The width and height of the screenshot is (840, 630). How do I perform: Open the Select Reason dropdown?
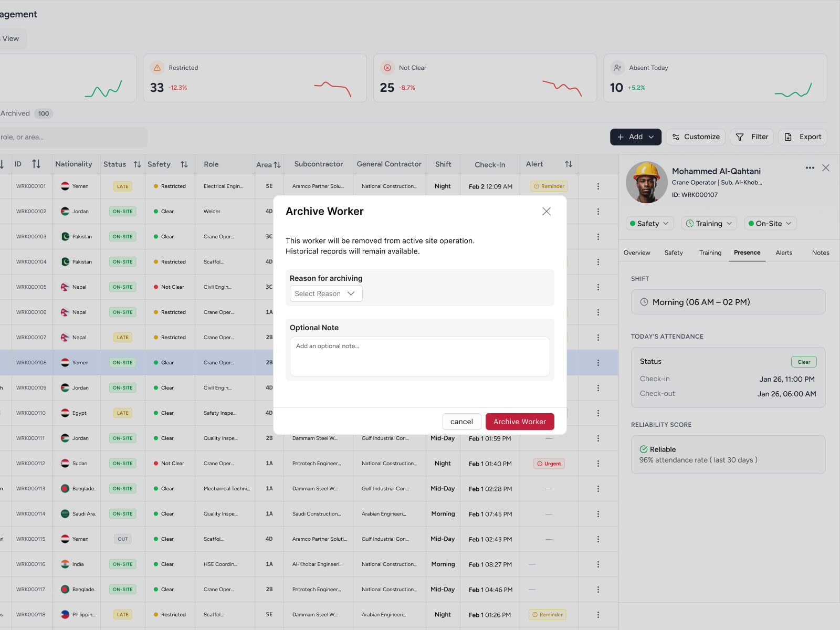click(x=325, y=293)
